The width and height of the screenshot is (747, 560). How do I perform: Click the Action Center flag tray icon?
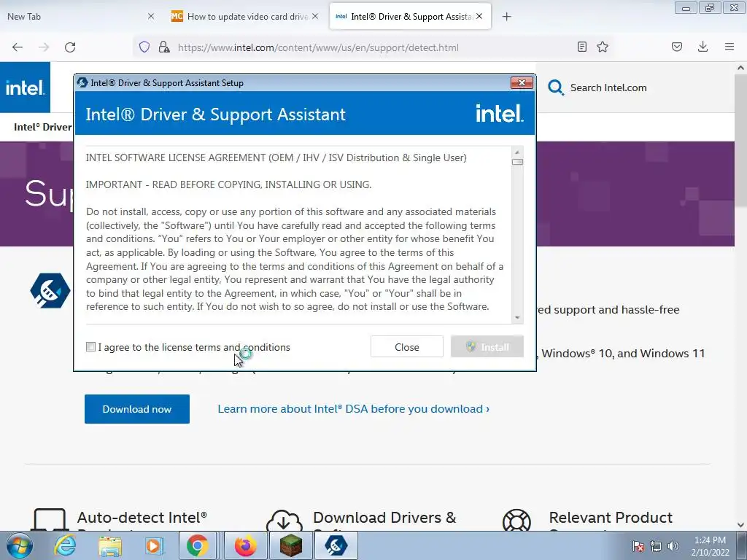pos(638,546)
